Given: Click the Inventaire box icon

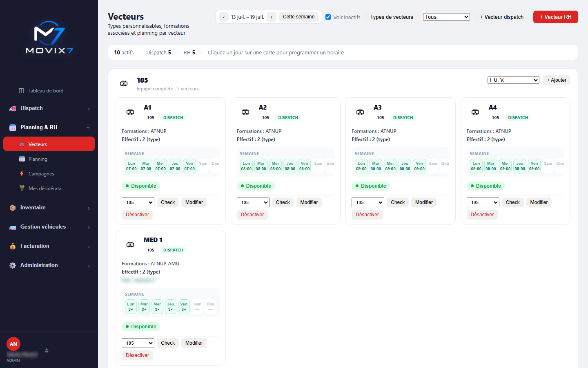Looking at the screenshot, I should [13, 208].
